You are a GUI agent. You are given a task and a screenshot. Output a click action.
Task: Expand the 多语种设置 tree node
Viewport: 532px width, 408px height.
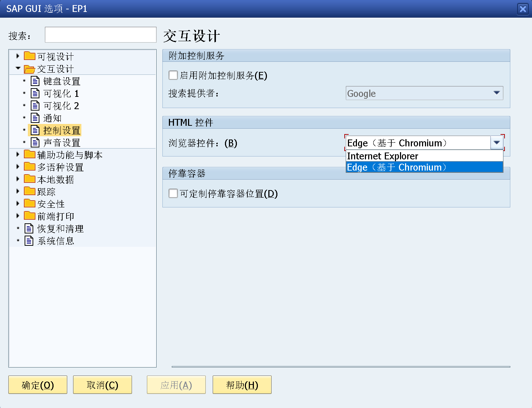tap(18, 167)
